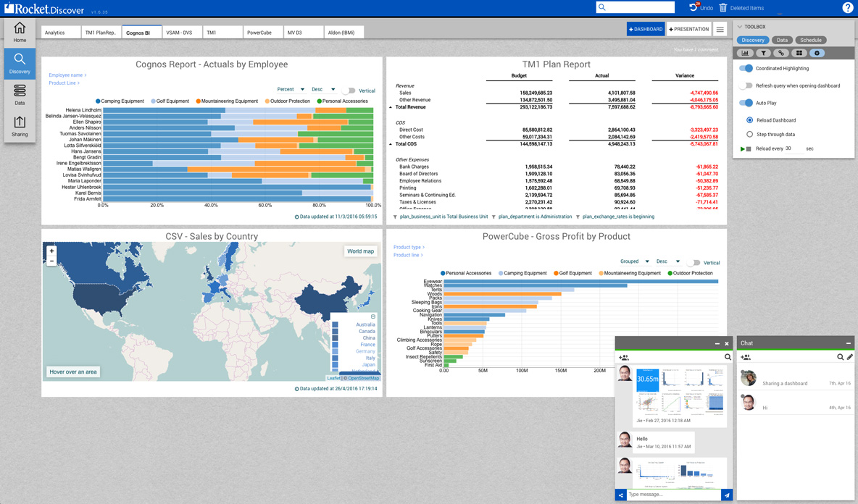858x504 pixels.
Task: Open the Desc dropdown on Cognos chart
Action: (323, 90)
